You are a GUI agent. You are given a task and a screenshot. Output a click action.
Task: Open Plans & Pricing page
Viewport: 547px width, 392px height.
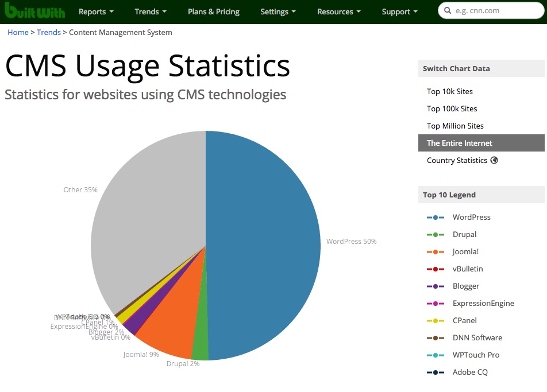click(x=214, y=11)
